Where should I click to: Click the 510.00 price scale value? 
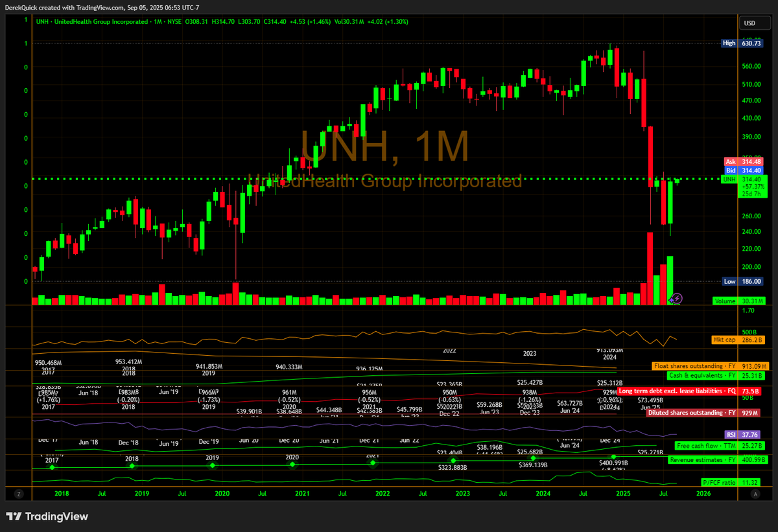tap(751, 84)
